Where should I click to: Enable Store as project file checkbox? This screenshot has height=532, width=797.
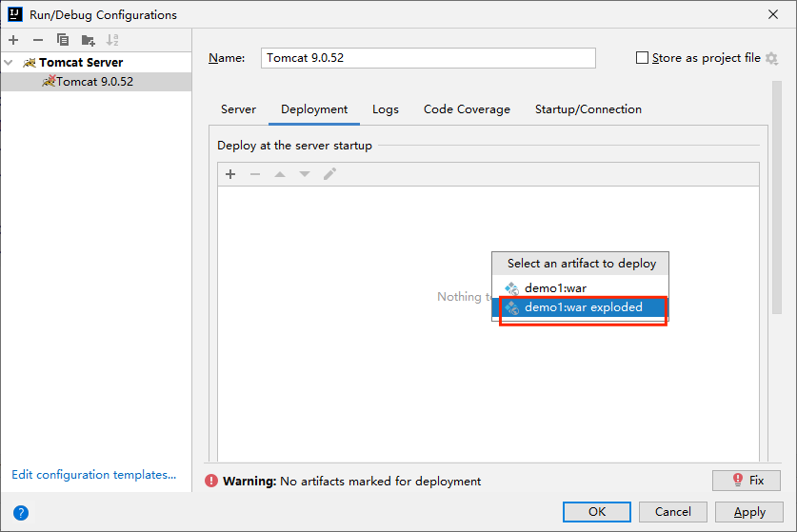pos(642,58)
